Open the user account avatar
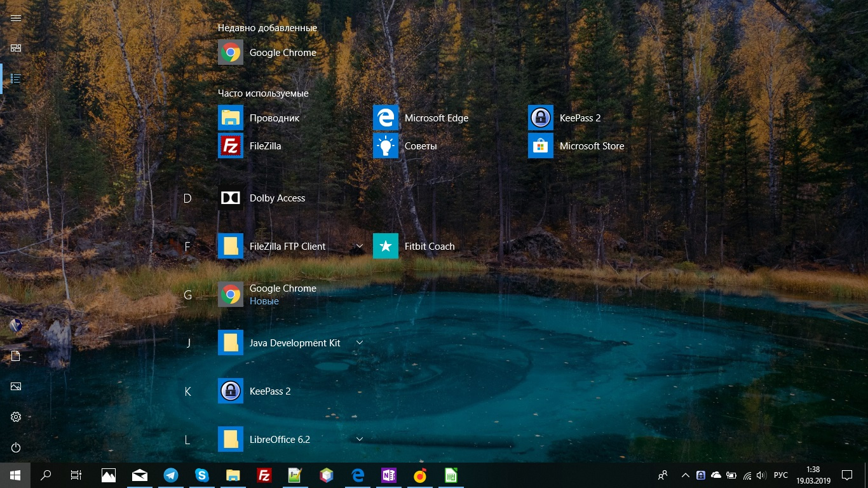Screen dimensions: 868x488 16,325
